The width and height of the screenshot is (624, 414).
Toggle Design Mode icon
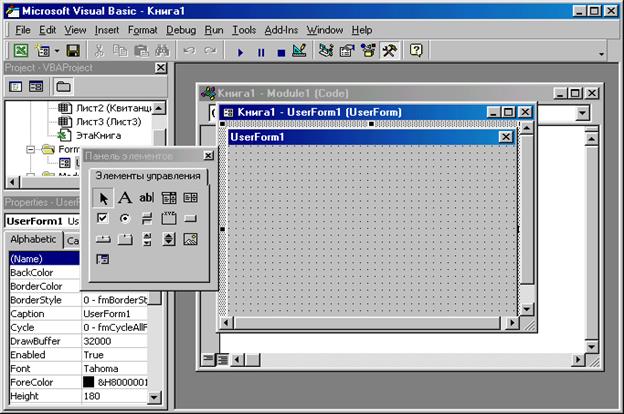pyautogui.click(x=299, y=51)
